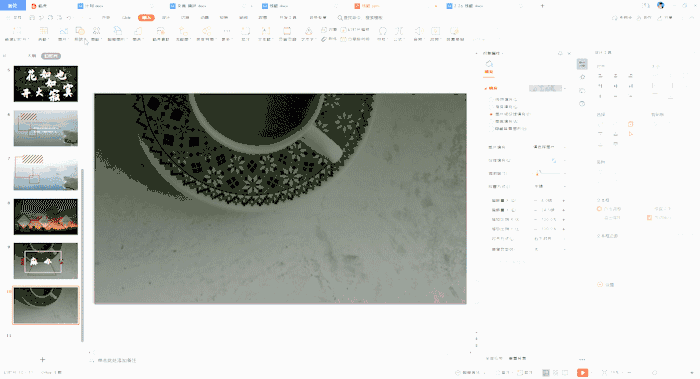
Task: Adjust the Transparency slider
Action: point(547,173)
